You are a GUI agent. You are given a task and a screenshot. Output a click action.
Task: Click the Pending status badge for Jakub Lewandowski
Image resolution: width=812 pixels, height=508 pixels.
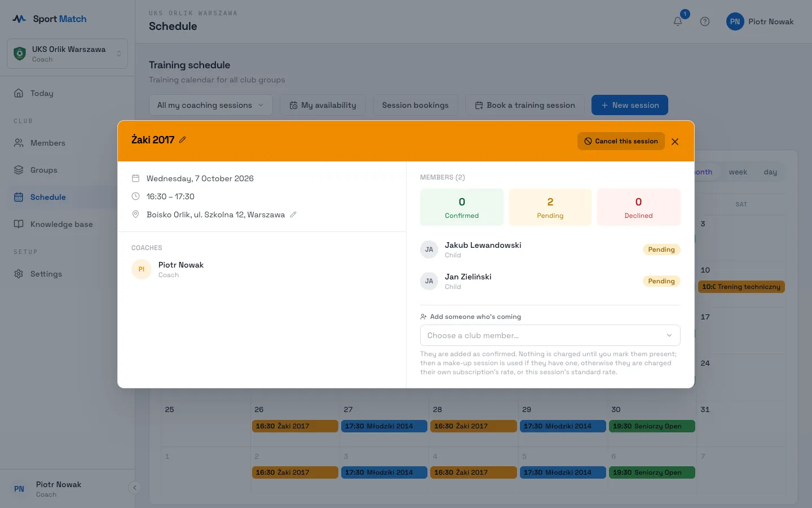tap(661, 249)
